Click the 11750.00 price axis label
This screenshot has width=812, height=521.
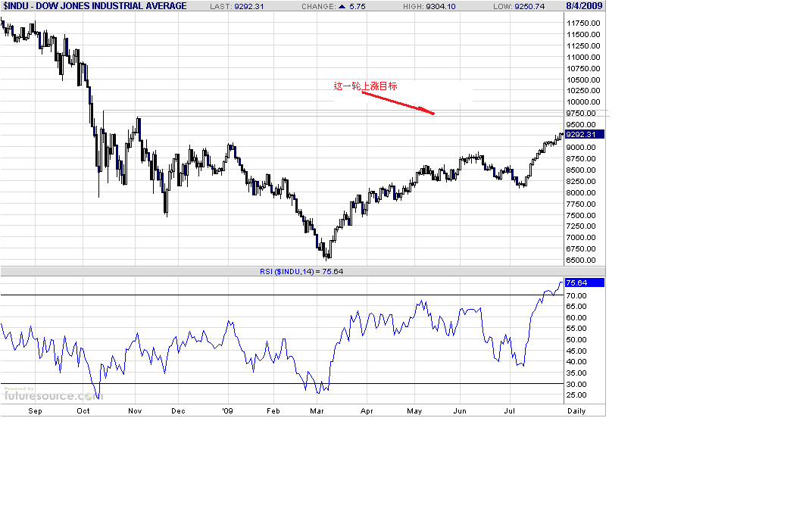click(583, 23)
